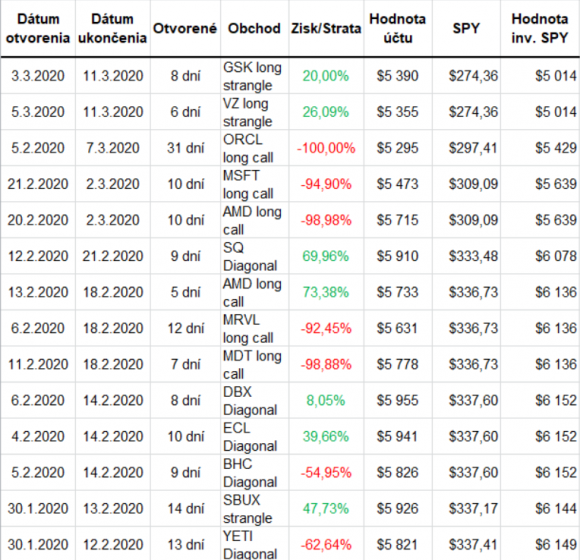The height and width of the screenshot is (560, 580).
Task: Click the 'Obchod' column header
Action: click(x=254, y=28)
